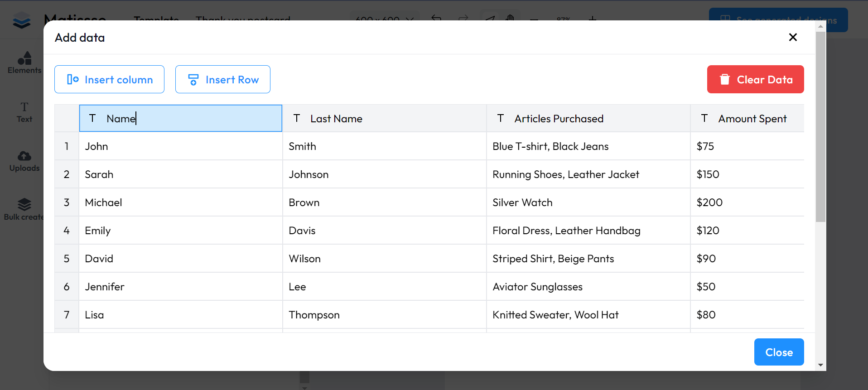Click the cell containing John
This screenshot has height=390, width=868.
pyautogui.click(x=181, y=146)
